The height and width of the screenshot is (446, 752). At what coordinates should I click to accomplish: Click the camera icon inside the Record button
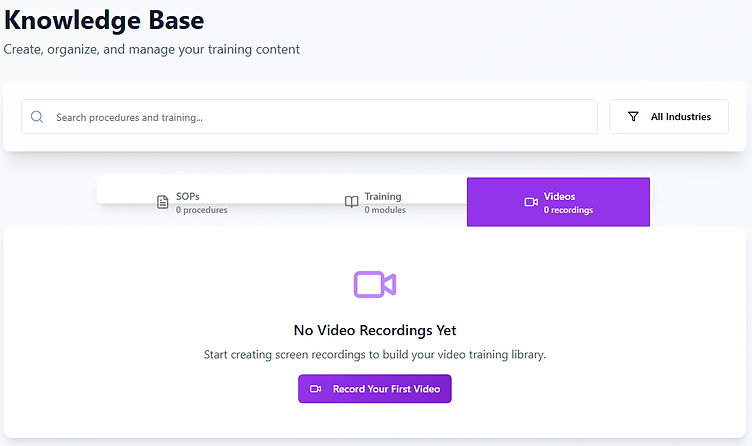(x=316, y=389)
